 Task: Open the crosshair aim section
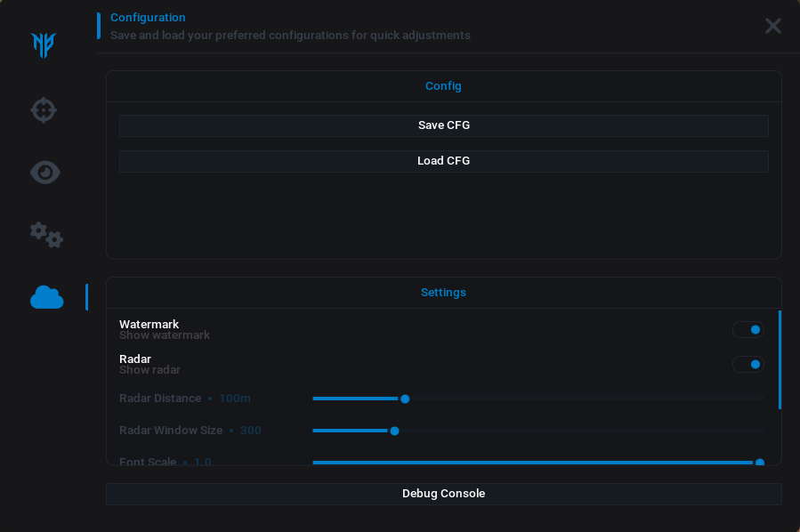(44, 110)
